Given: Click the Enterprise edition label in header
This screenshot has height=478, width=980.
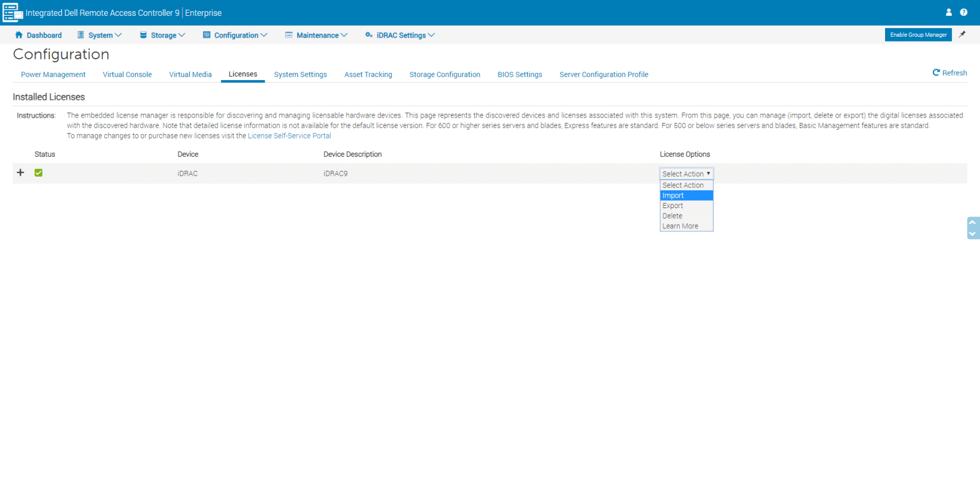Looking at the screenshot, I should 203,13.
